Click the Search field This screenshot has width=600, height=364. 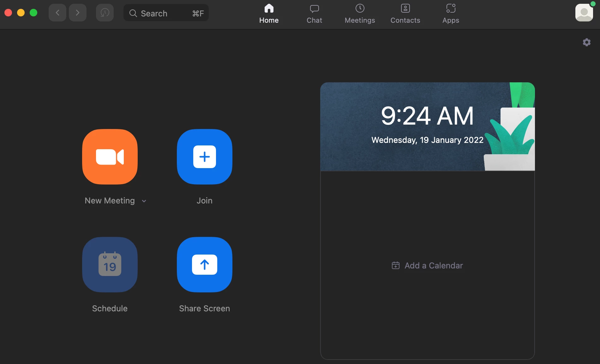pos(166,13)
